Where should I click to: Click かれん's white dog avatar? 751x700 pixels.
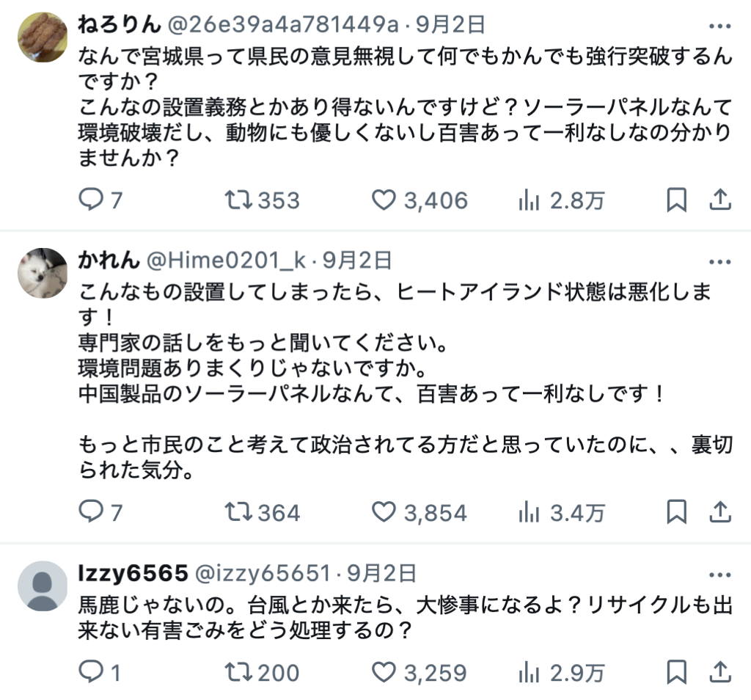[43, 272]
